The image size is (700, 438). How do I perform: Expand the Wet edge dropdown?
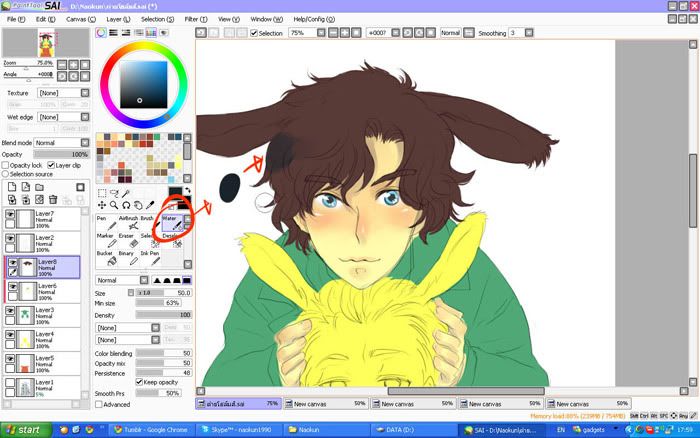[62, 117]
